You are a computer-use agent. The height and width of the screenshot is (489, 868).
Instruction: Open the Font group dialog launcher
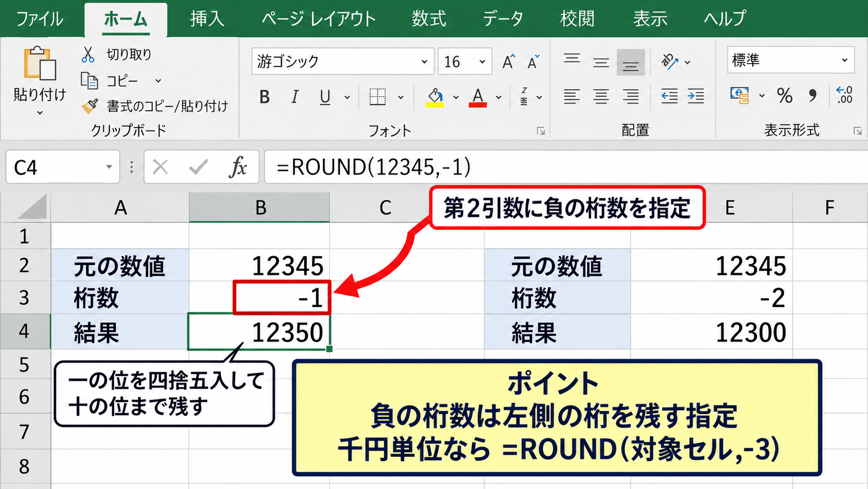tap(541, 131)
